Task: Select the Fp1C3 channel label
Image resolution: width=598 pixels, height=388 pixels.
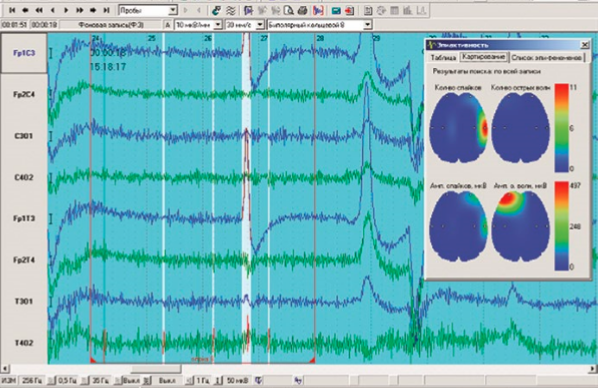Action: 24,53
